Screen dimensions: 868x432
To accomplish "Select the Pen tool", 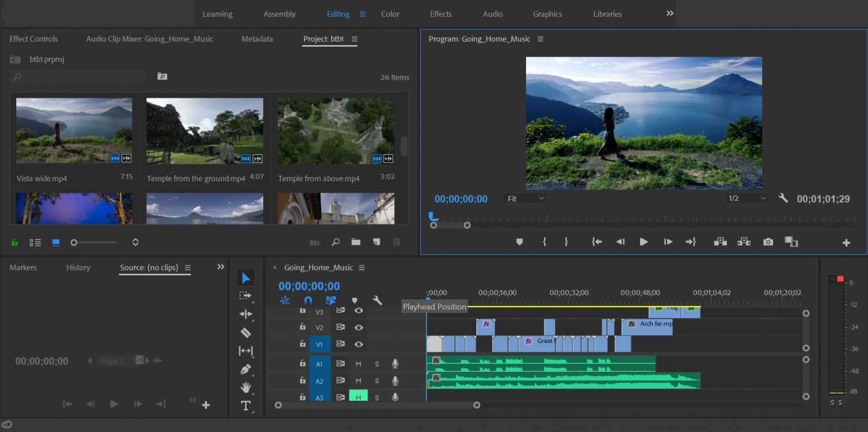I will [246, 369].
